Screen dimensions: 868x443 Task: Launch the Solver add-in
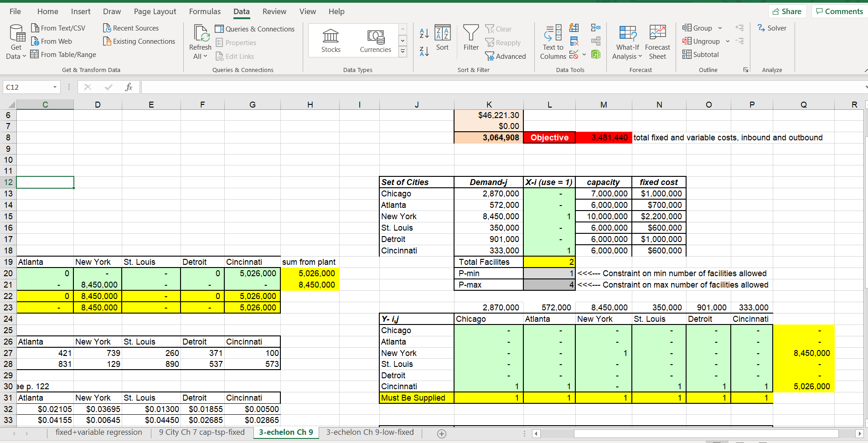772,28
